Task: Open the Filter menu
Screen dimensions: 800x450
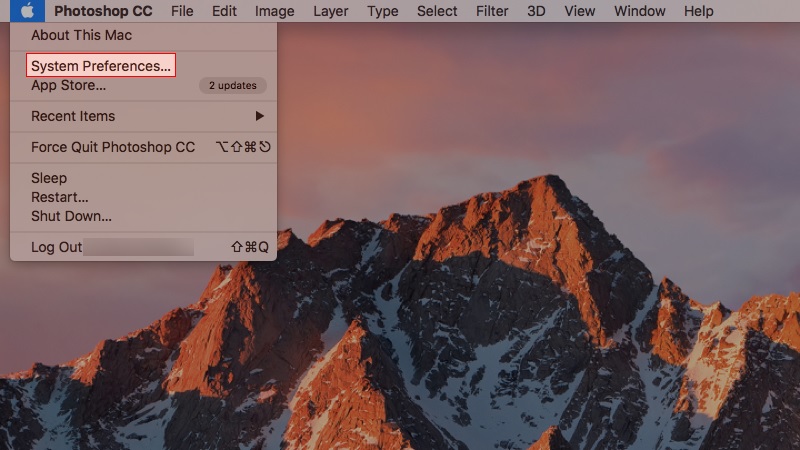Action: tap(492, 11)
